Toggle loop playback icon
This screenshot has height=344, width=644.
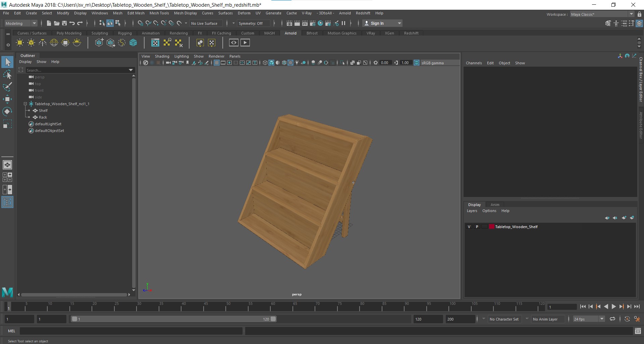tap(612, 319)
